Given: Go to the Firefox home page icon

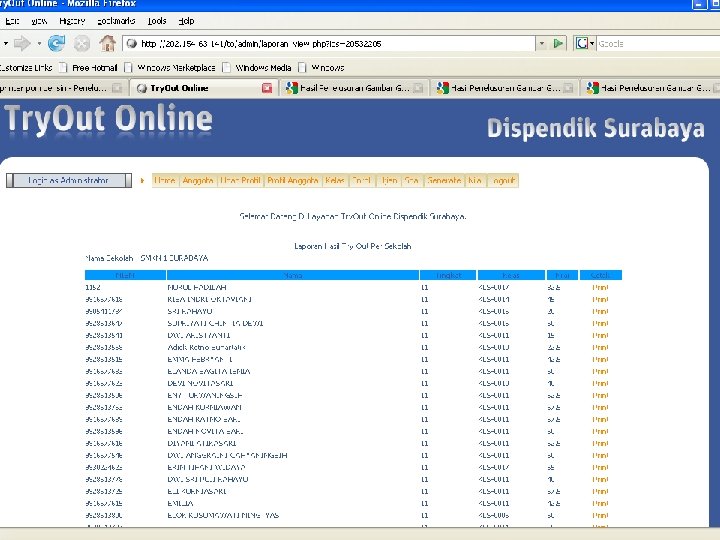Looking at the screenshot, I should click(x=107, y=44).
